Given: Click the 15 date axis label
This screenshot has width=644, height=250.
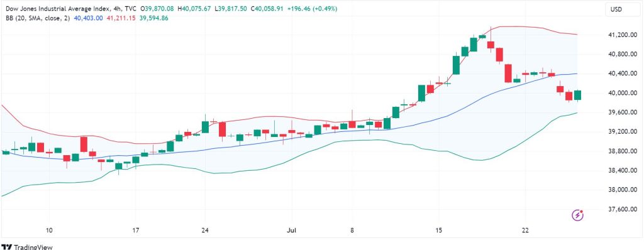Looking at the screenshot, I should [438, 231].
